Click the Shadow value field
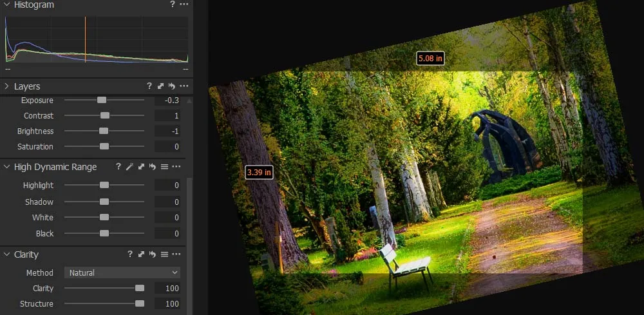 [x=167, y=202]
